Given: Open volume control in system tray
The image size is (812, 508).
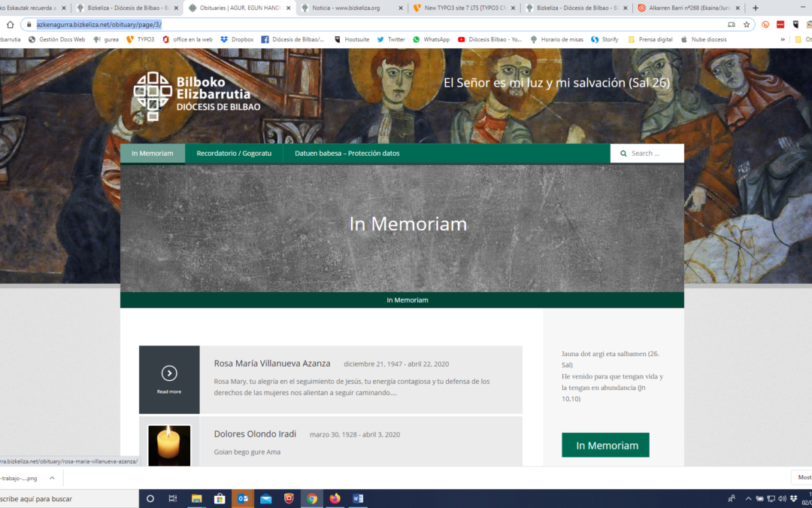Looking at the screenshot, I should (x=781, y=499).
